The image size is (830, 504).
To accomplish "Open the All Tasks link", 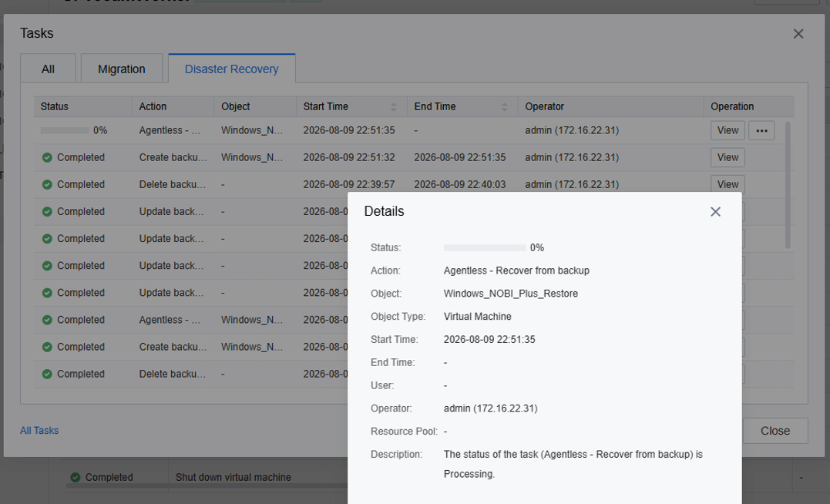I will [x=39, y=431].
